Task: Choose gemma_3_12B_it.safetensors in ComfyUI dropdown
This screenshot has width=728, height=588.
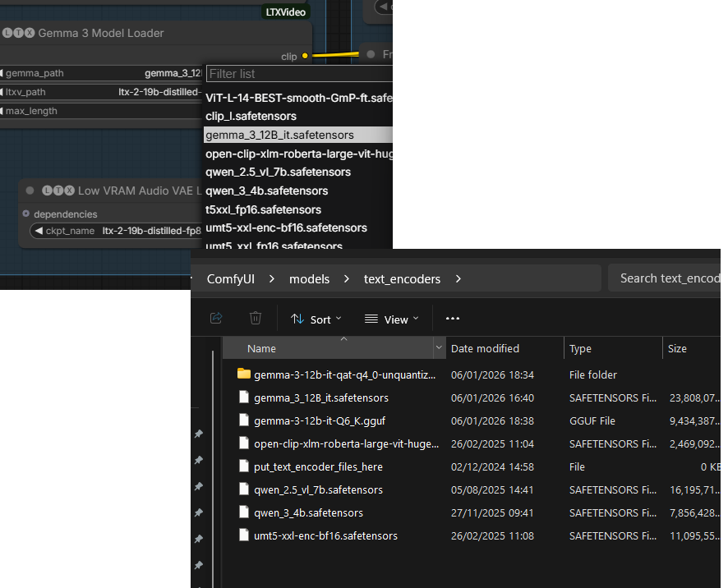Action: click(298, 135)
